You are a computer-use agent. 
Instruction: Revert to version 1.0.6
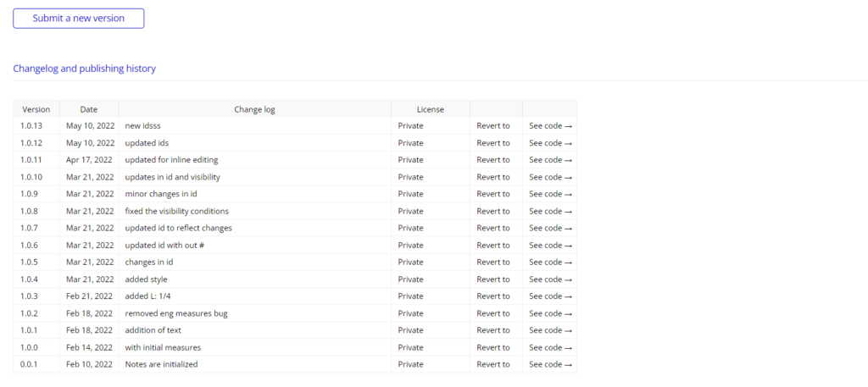pyautogui.click(x=493, y=245)
